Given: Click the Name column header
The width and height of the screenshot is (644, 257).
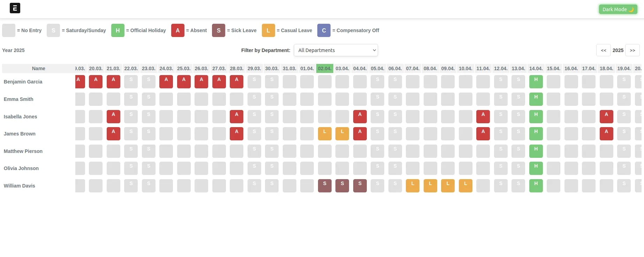Looking at the screenshot, I should pyautogui.click(x=38, y=68).
